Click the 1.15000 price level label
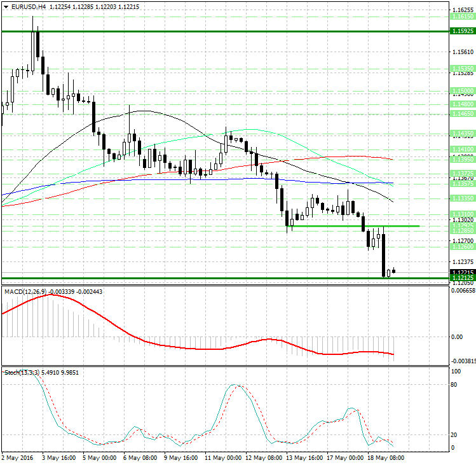 pos(461,91)
